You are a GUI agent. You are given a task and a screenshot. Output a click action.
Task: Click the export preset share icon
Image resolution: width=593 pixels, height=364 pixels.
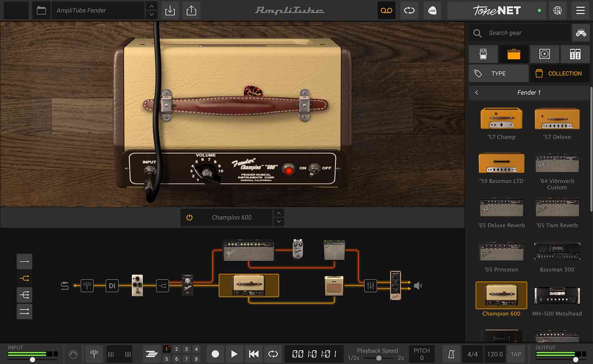[x=191, y=11]
